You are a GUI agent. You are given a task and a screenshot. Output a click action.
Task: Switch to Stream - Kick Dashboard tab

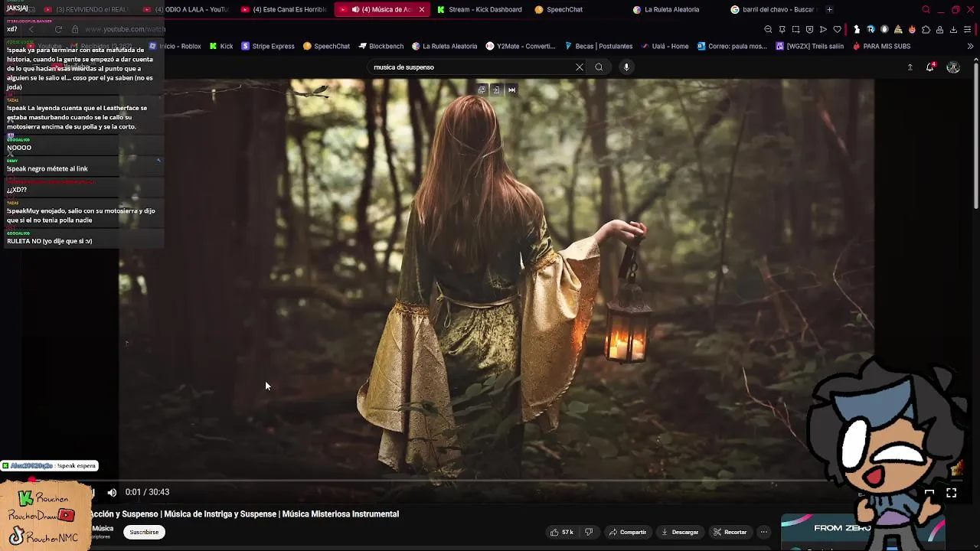point(479,9)
